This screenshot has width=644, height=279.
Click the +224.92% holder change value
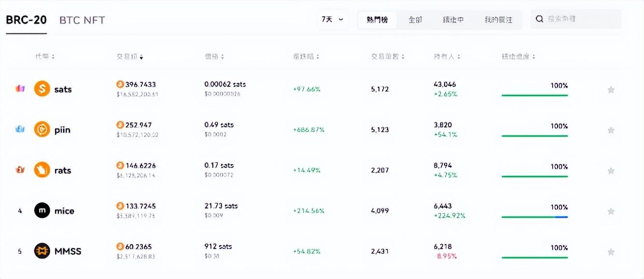point(449,216)
